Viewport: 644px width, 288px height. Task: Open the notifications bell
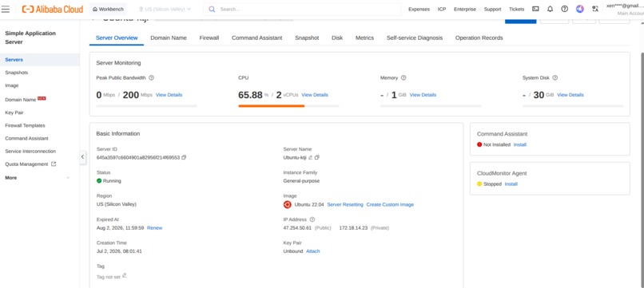tap(550, 9)
